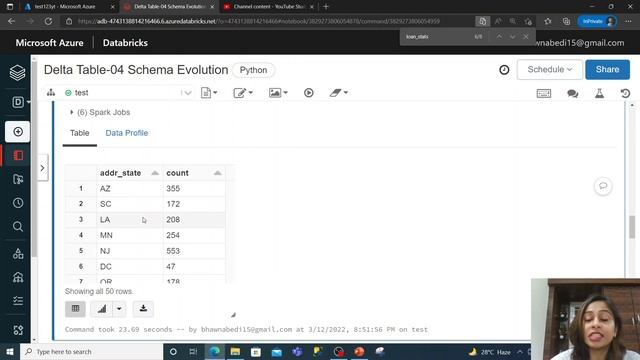Click the cell comment bubble icon
The height and width of the screenshot is (360, 640).
click(603, 186)
